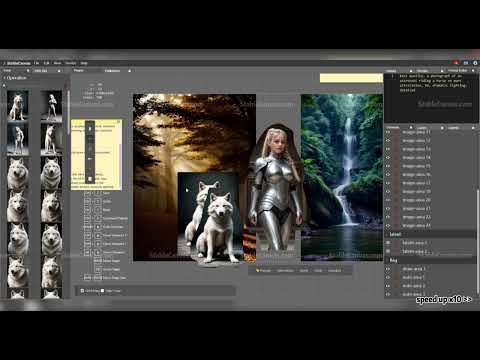This screenshot has width=480, height=360.
Task: Toggle visibility of image area 14
Action: pos(388,158)
